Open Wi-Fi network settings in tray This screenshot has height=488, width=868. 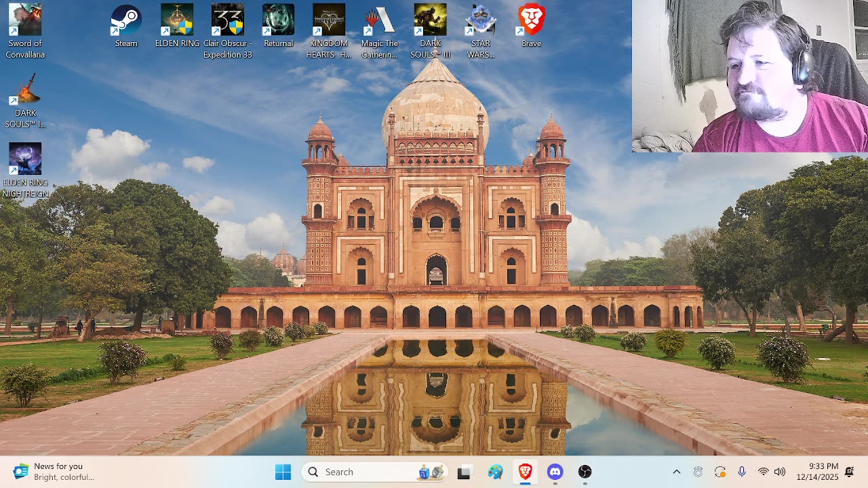point(764,472)
